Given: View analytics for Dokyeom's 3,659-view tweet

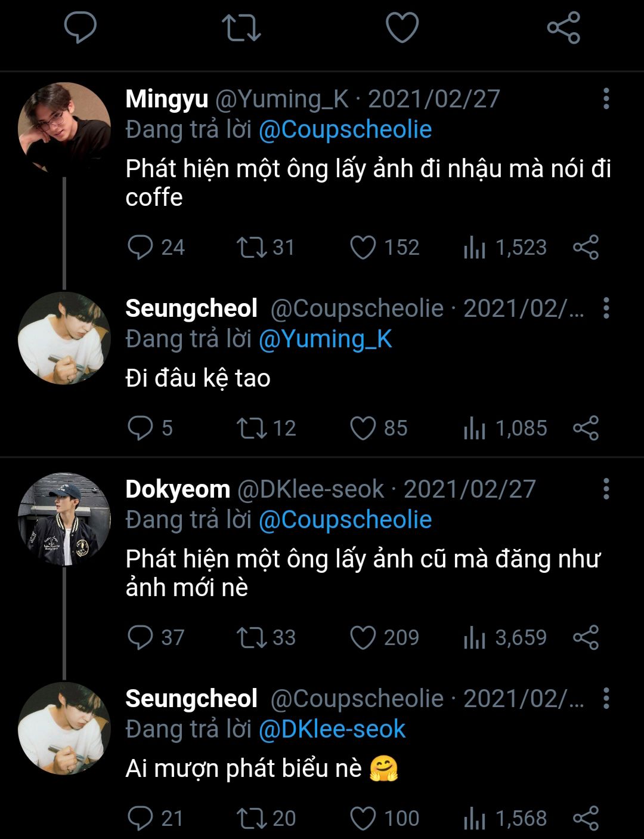Looking at the screenshot, I should (x=475, y=638).
